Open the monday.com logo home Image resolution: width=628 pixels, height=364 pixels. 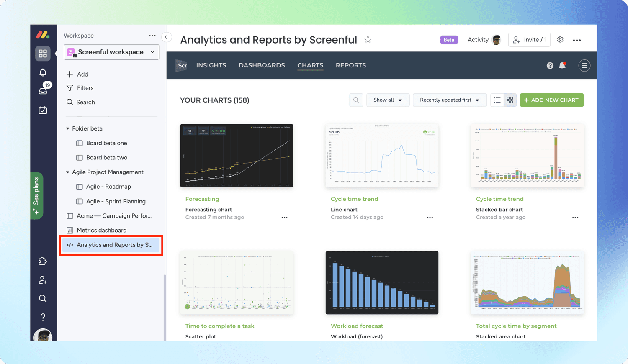tap(43, 35)
